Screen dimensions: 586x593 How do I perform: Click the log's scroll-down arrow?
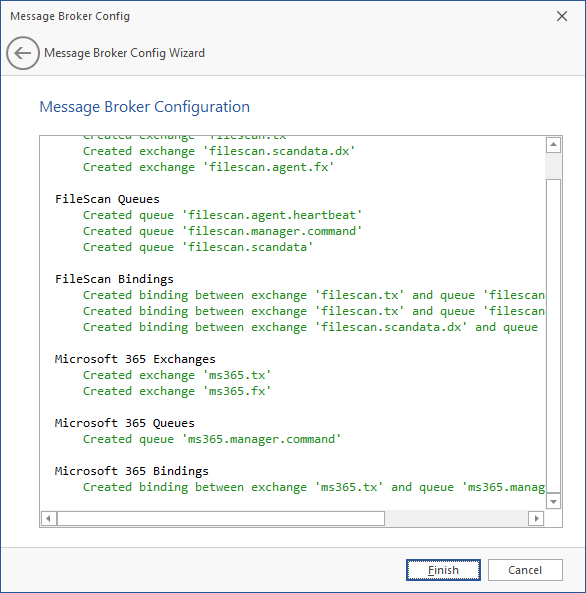tap(553, 501)
